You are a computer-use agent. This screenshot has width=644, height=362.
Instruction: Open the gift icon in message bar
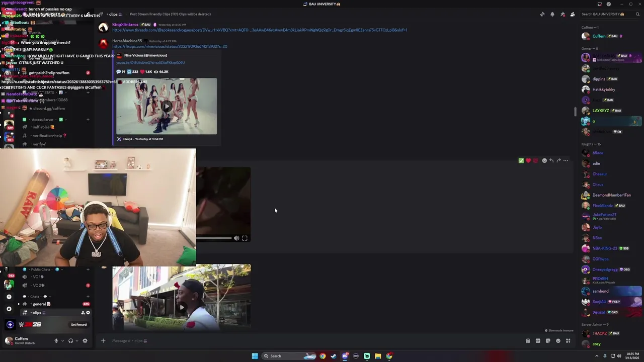[528, 341]
